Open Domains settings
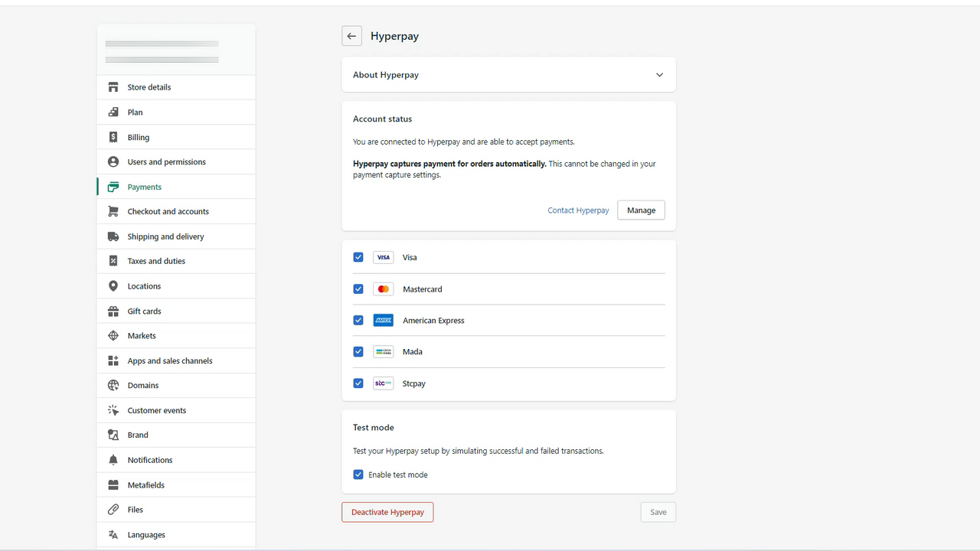Screen dimensions: 980x551 [176, 386]
